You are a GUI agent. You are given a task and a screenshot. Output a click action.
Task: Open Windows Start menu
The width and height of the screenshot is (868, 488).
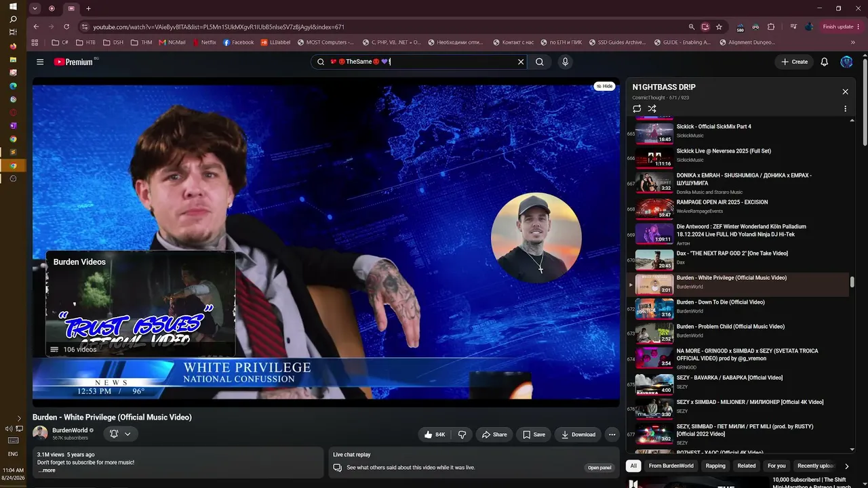click(x=13, y=6)
